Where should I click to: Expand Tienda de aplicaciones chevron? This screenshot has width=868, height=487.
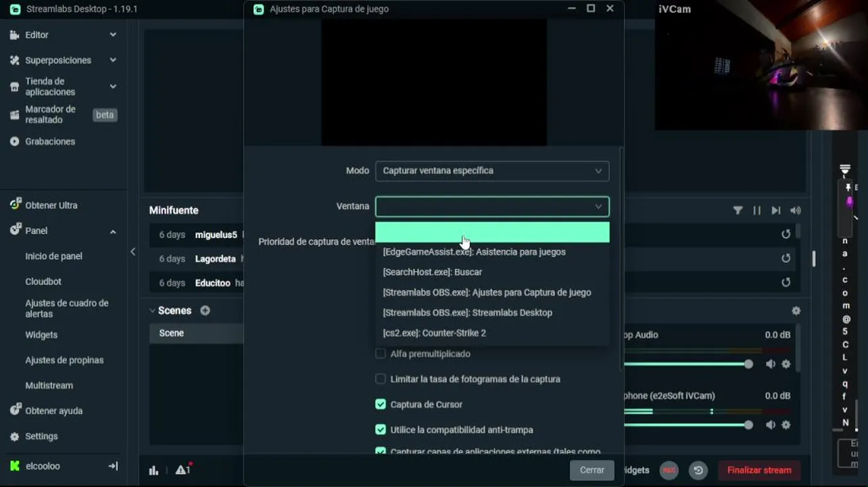click(113, 87)
